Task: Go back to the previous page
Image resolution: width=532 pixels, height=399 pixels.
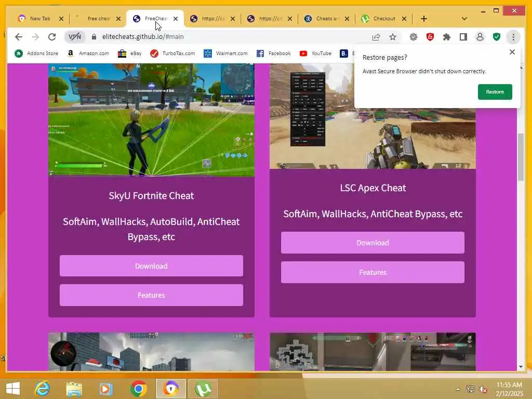Action: tap(19, 37)
